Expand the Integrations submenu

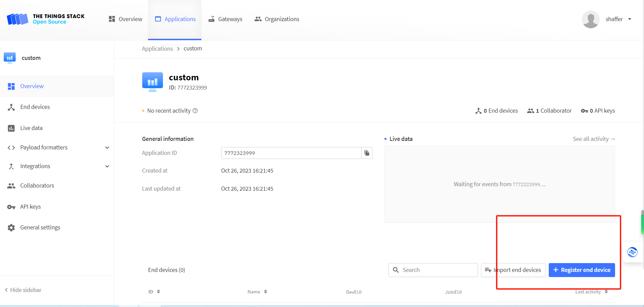click(107, 166)
